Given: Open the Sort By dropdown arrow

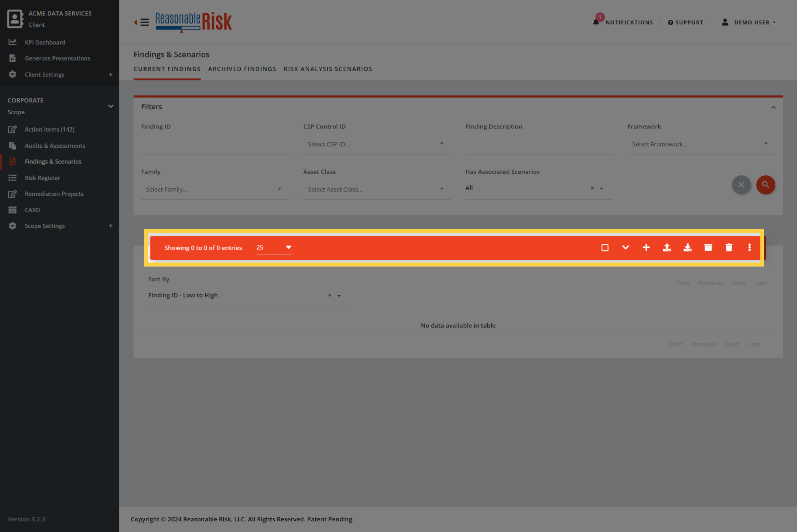Looking at the screenshot, I should coord(339,296).
